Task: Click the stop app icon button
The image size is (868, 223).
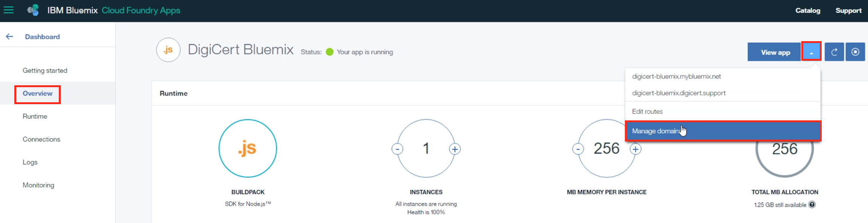Action: pos(855,52)
